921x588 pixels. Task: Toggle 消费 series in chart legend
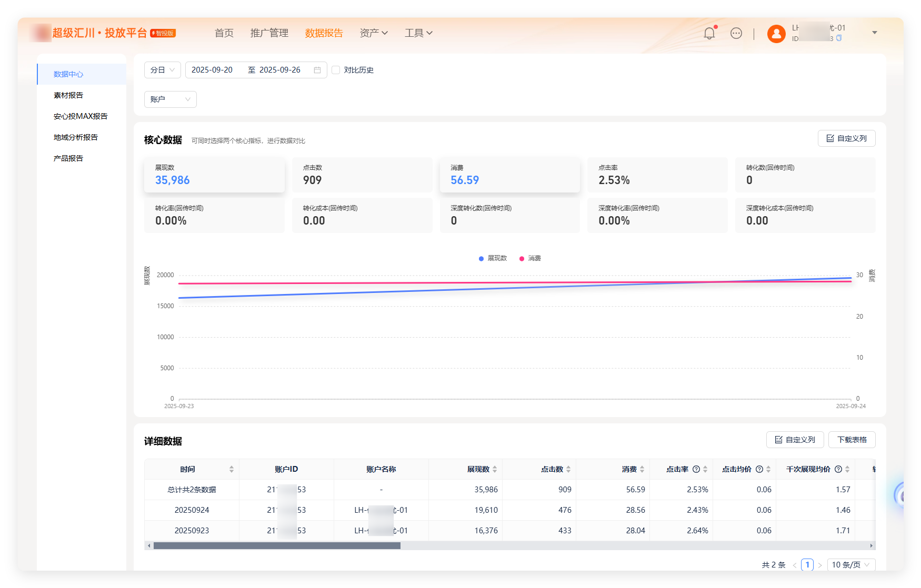(x=530, y=258)
